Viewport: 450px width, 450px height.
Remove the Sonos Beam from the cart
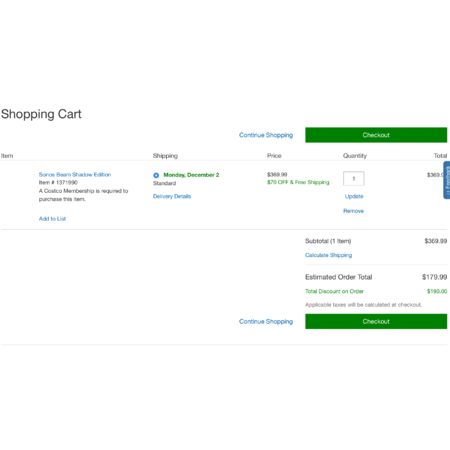353,211
